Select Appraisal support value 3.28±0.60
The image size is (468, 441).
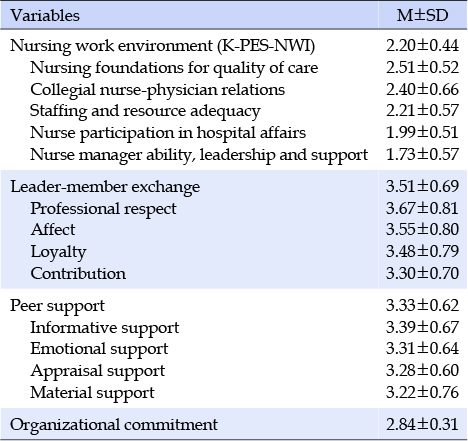pyautogui.click(x=422, y=371)
